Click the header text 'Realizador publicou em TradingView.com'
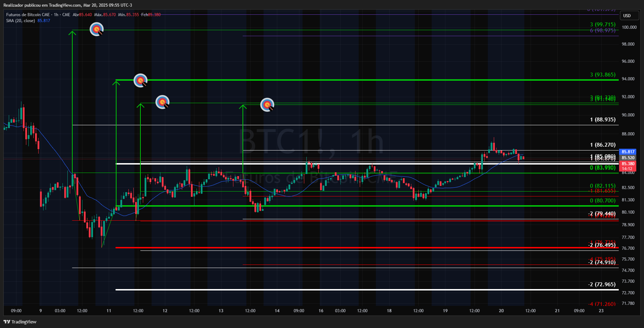 (x=42, y=5)
